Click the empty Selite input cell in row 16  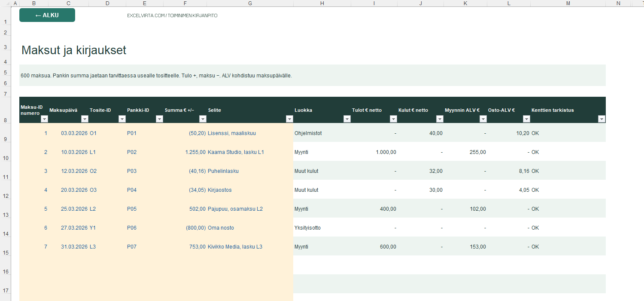(x=250, y=266)
